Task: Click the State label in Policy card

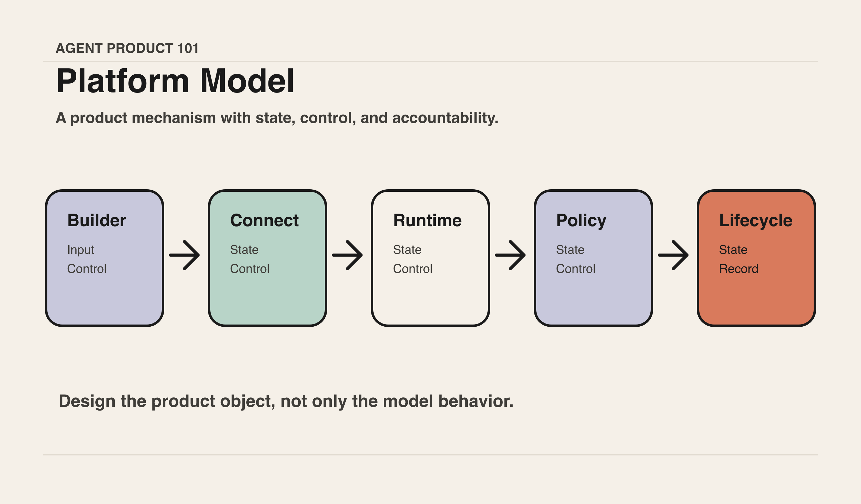Action: point(570,250)
